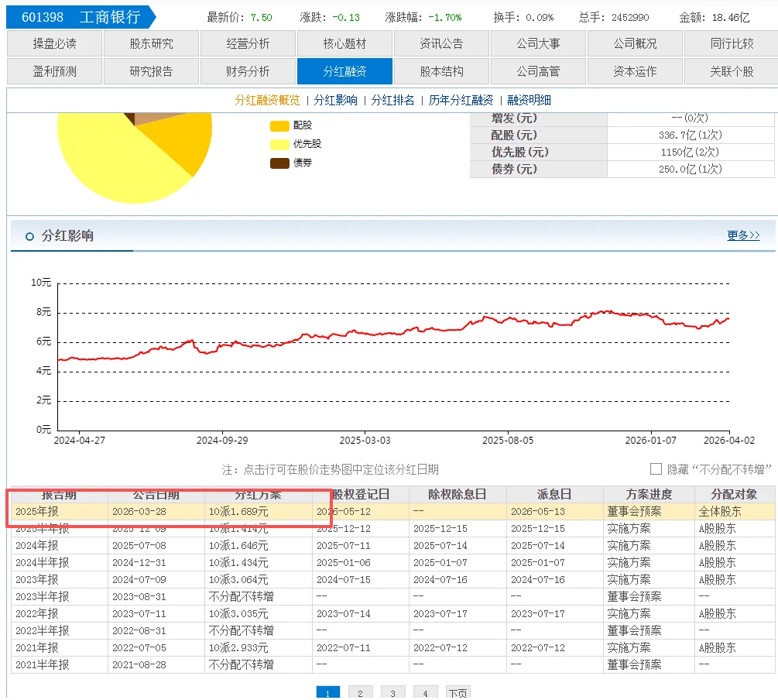Click the 下页 next page button
The width and height of the screenshot is (778, 700).
(458, 692)
